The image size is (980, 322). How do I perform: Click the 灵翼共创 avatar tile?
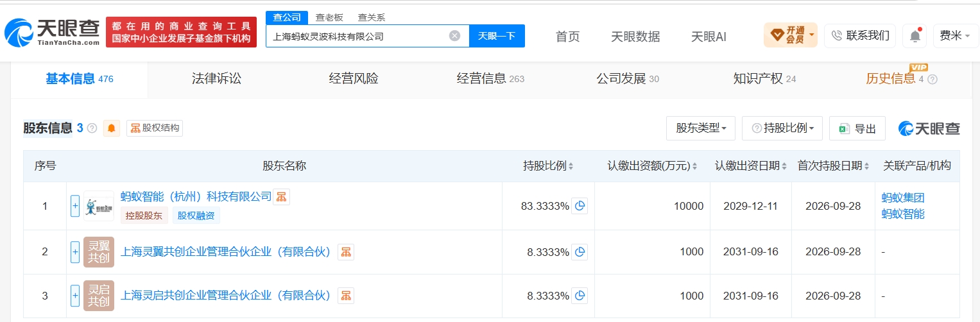99,252
